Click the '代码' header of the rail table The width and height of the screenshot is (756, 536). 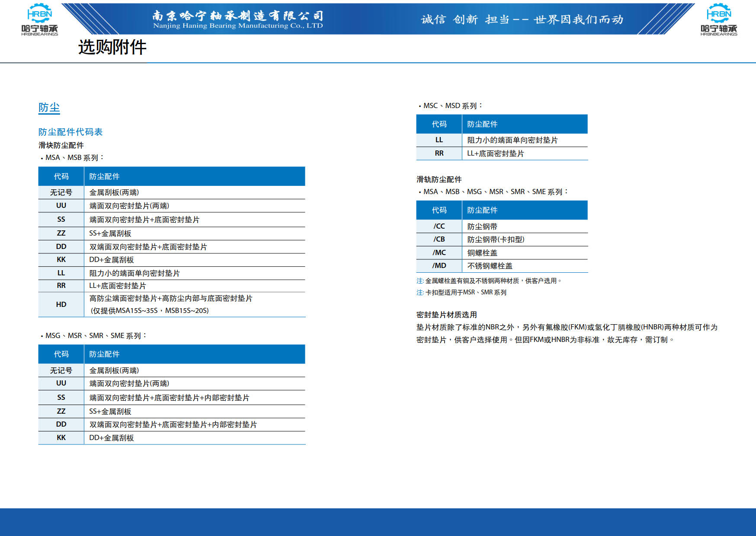point(439,210)
